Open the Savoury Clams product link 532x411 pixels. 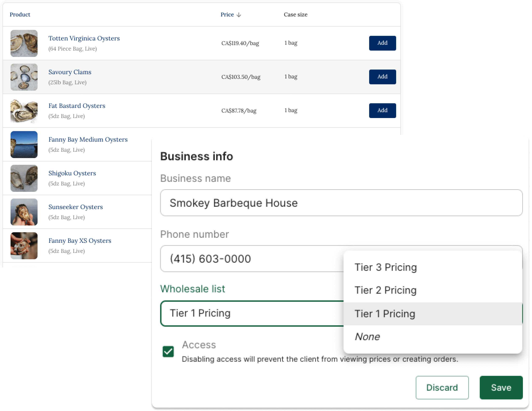pos(70,72)
